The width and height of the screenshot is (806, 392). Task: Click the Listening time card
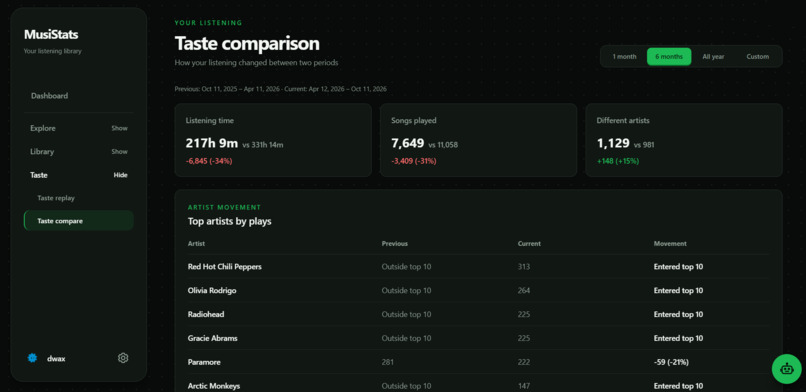click(273, 140)
